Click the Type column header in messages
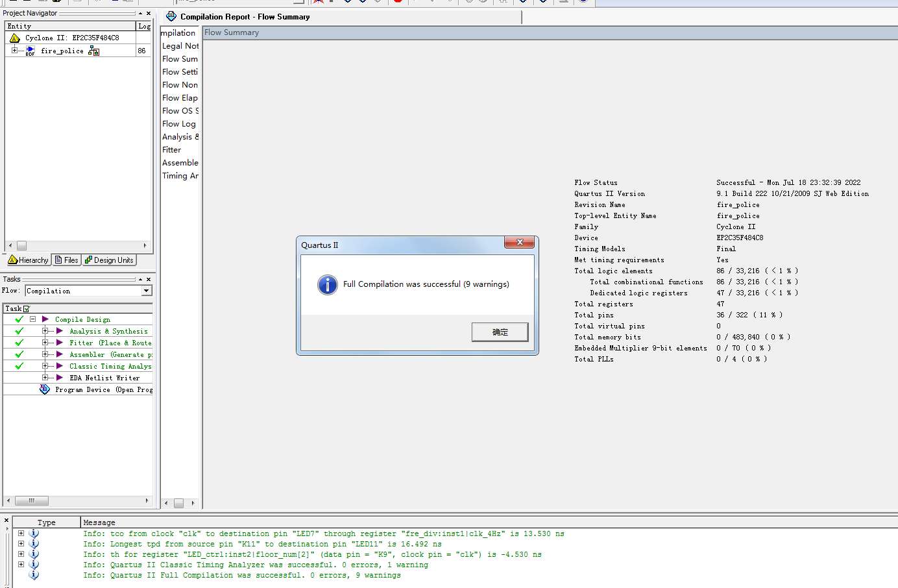Viewport: 898px width, 588px height. (47, 522)
